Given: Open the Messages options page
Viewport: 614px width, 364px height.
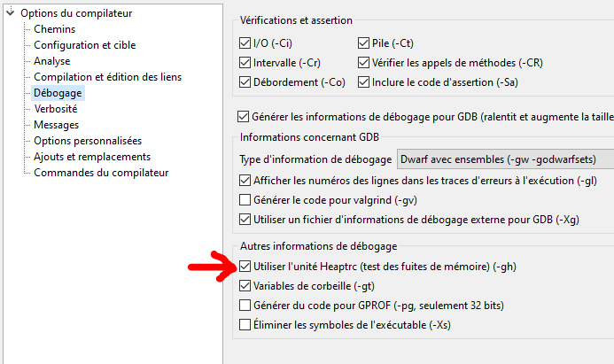Looking at the screenshot, I should [56, 125].
